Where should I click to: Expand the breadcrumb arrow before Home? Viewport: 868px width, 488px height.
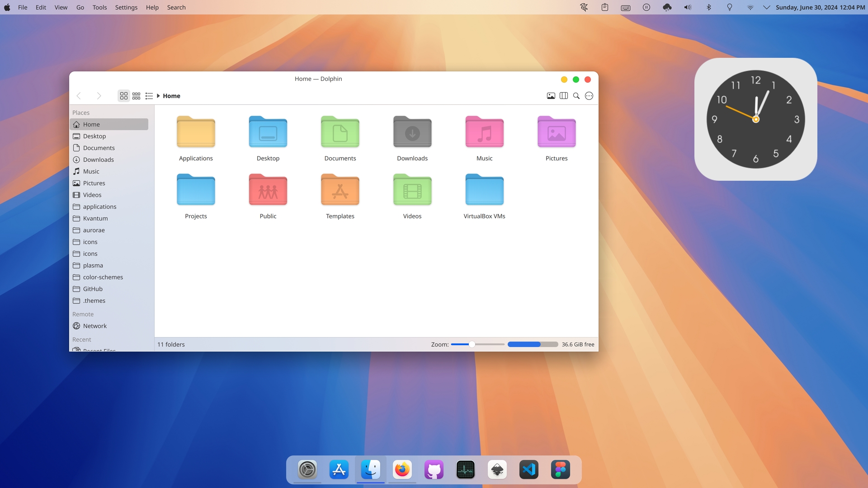tap(158, 96)
